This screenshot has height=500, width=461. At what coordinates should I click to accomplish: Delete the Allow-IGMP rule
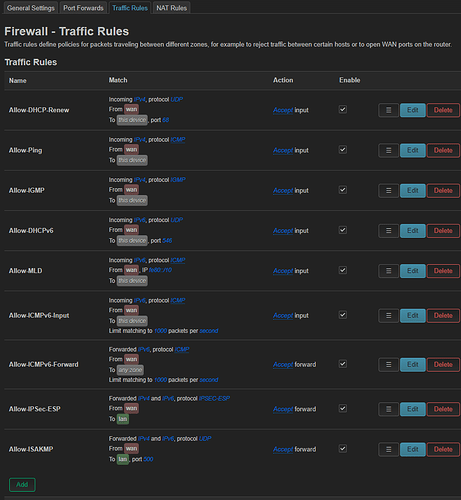click(443, 191)
